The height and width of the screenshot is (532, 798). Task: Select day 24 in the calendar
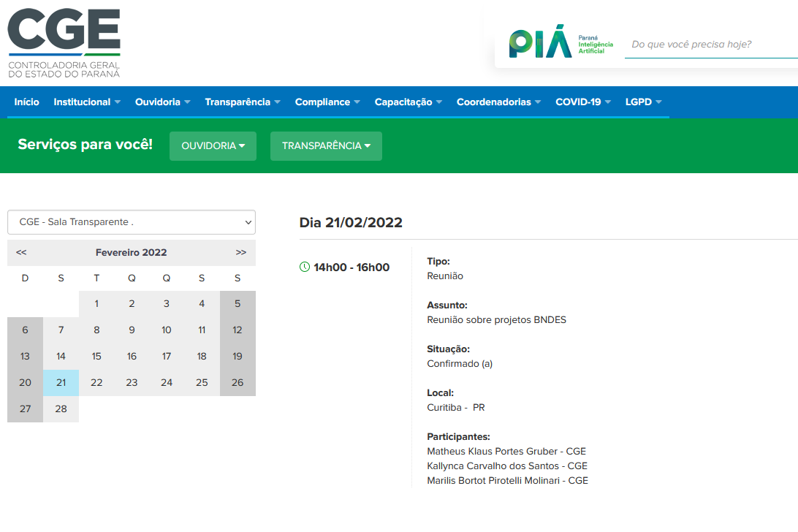click(x=167, y=383)
